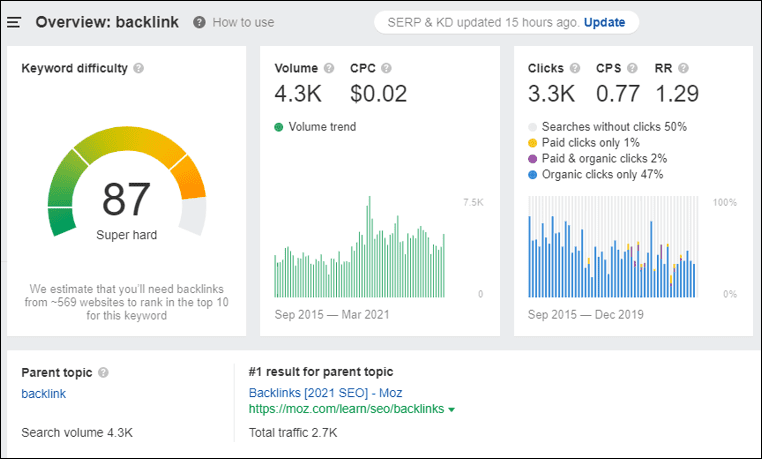Click the Organic clicks only blue dot
Image resolution: width=762 pixels, height=459 pixels.
[x=533, y=174]
